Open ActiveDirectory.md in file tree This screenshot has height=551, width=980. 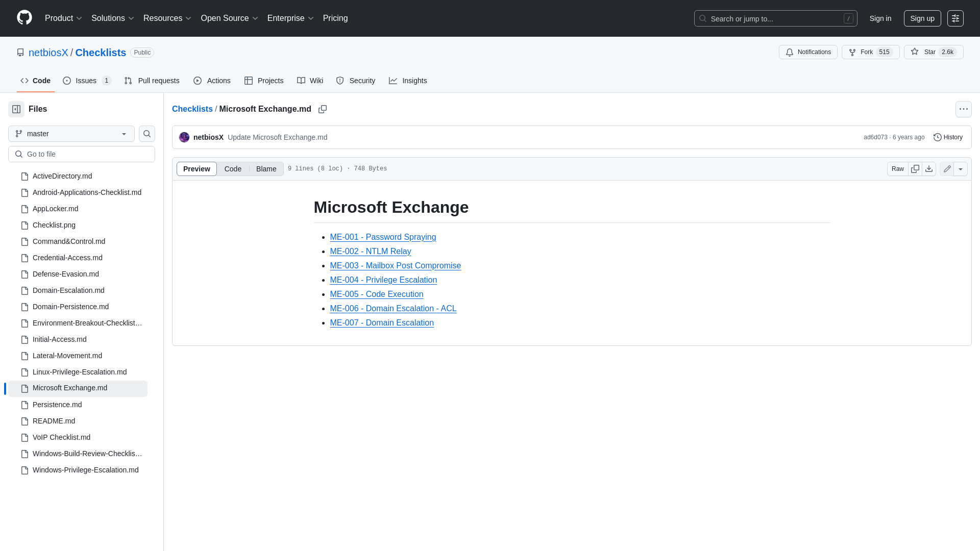78,177
